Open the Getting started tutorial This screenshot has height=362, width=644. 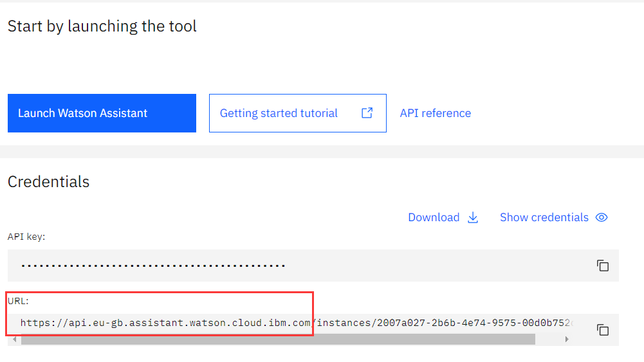pos(279,113)
